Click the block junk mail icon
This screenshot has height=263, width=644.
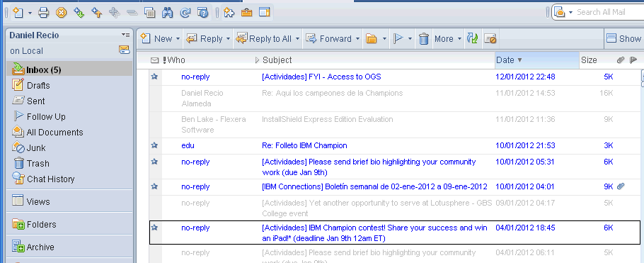pos(490,39)
